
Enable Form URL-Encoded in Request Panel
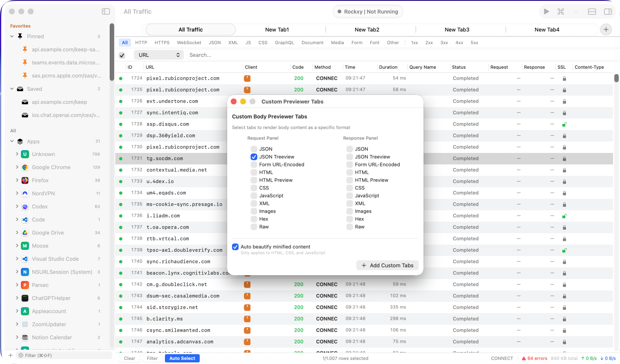(254, 164)
